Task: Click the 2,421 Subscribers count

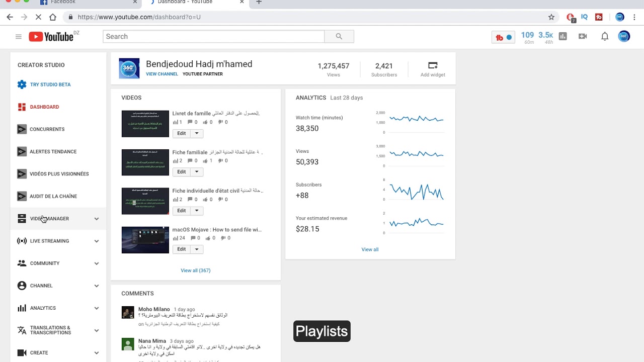Action: 384,66
